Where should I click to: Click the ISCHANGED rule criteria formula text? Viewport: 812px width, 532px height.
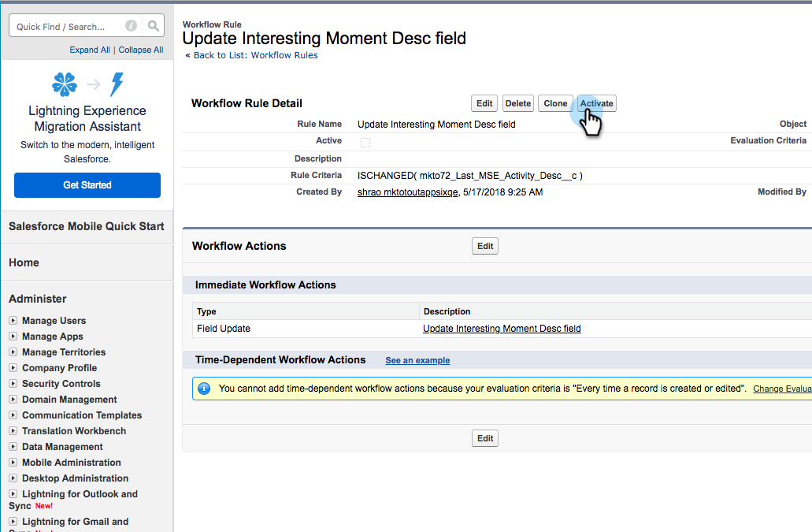[x=469, y=176]
